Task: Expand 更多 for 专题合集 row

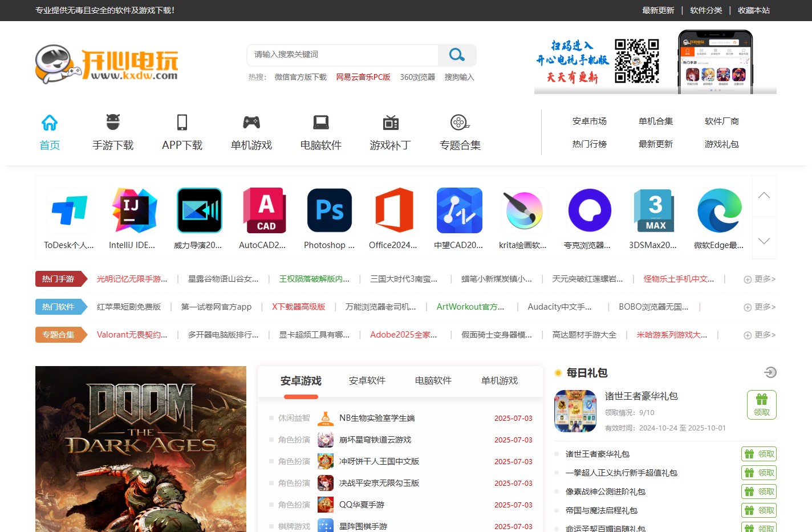Action: tap(760, 335)
